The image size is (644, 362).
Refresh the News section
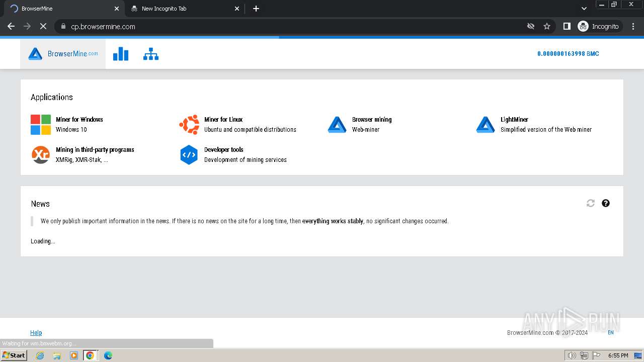click(591, 203)
